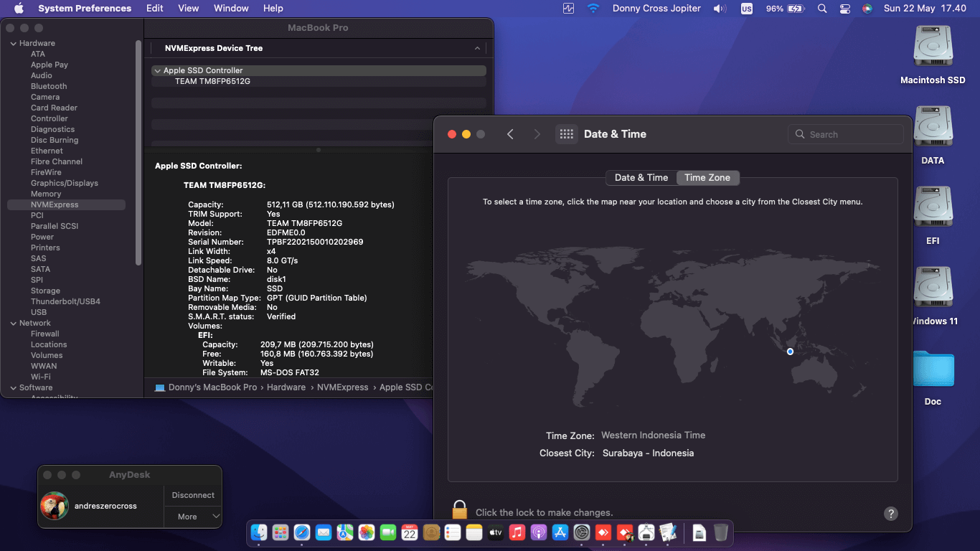Launch Safari from the Dock

click(x=302, y=532)
